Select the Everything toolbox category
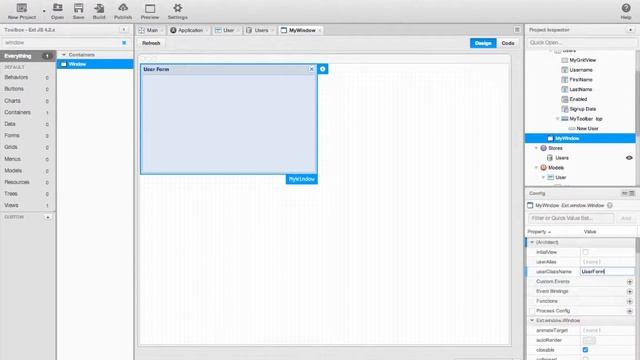 tap(28, 56)
